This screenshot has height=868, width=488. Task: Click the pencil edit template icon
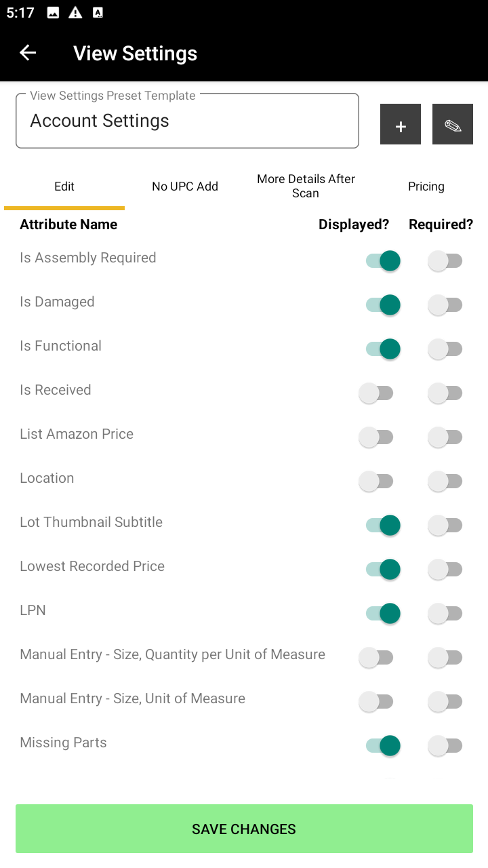tap(453, 124)
